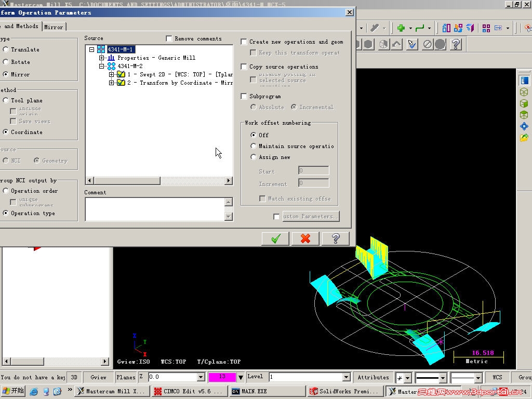The image size is (532, 399).
Task: Click the blue panel icon on right sidebar
Action: 524,81
